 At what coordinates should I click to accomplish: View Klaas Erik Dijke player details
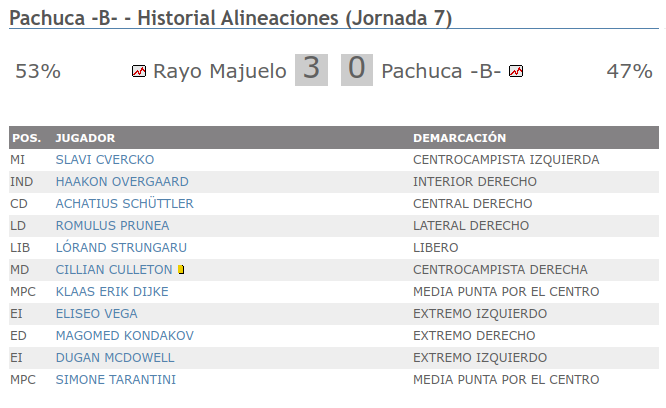pyautogui.click(x=112, y=292)
